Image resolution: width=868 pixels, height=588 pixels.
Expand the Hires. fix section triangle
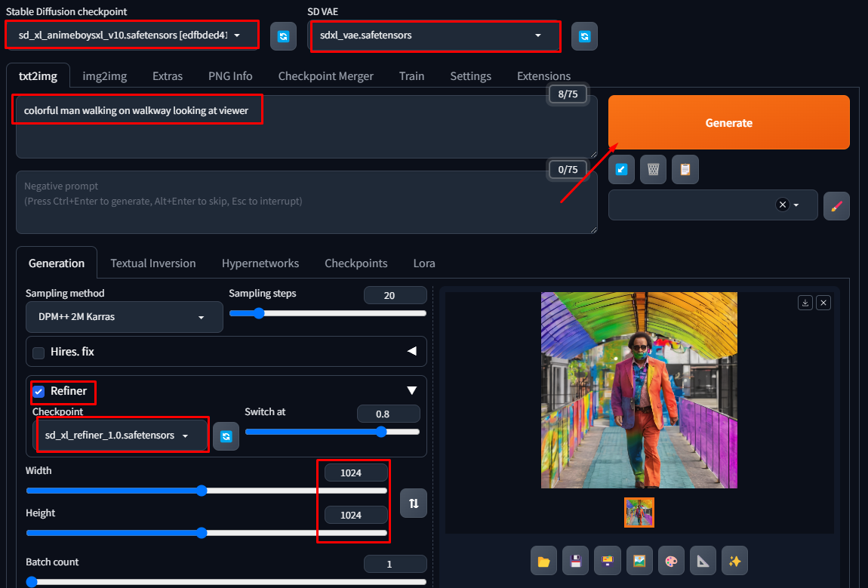click(411, 351)
